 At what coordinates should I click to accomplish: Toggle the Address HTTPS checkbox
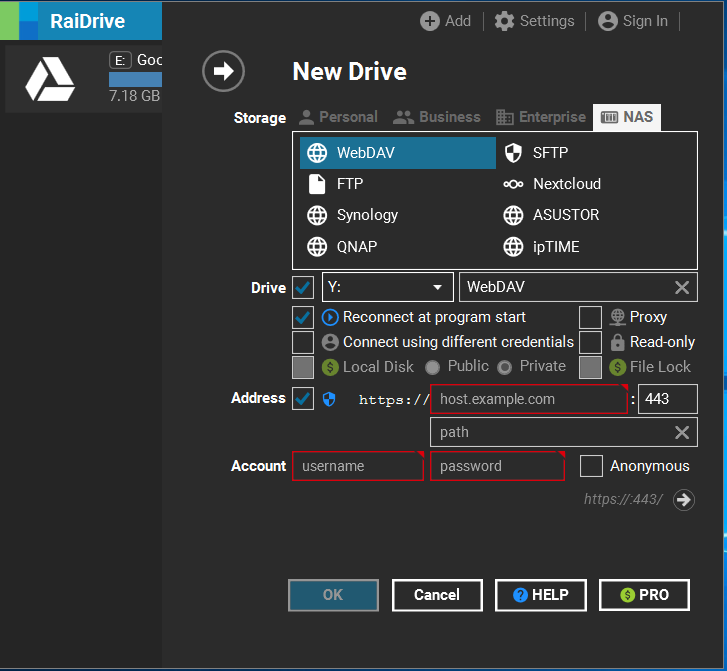coord(303,399)
